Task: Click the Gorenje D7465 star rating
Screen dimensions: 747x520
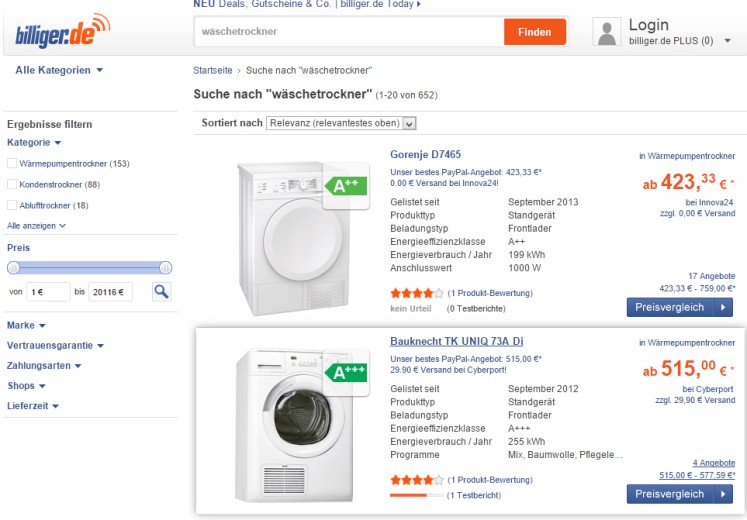Action: [x=417, y=293]
